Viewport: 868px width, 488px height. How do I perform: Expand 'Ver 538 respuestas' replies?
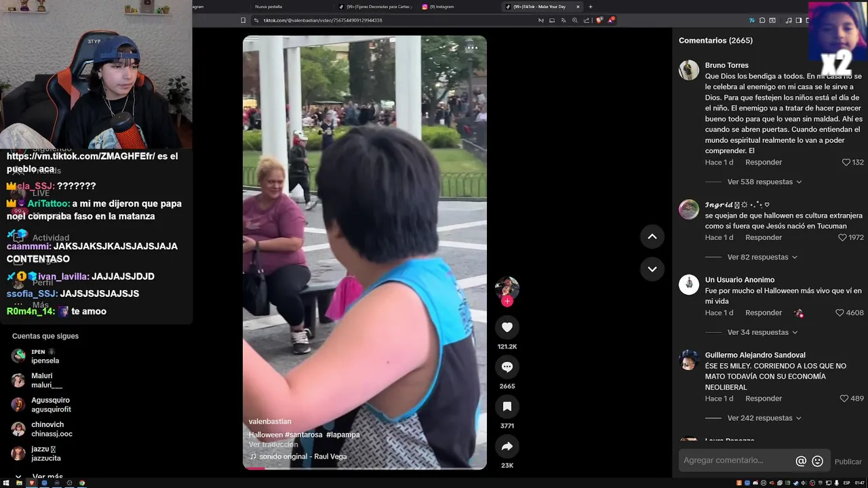click(x=764, y=182)
